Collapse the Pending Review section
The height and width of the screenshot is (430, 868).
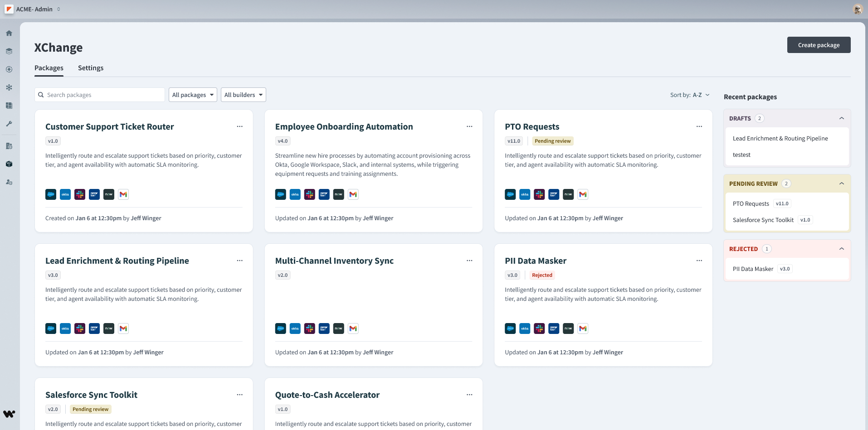click(842, 184)
